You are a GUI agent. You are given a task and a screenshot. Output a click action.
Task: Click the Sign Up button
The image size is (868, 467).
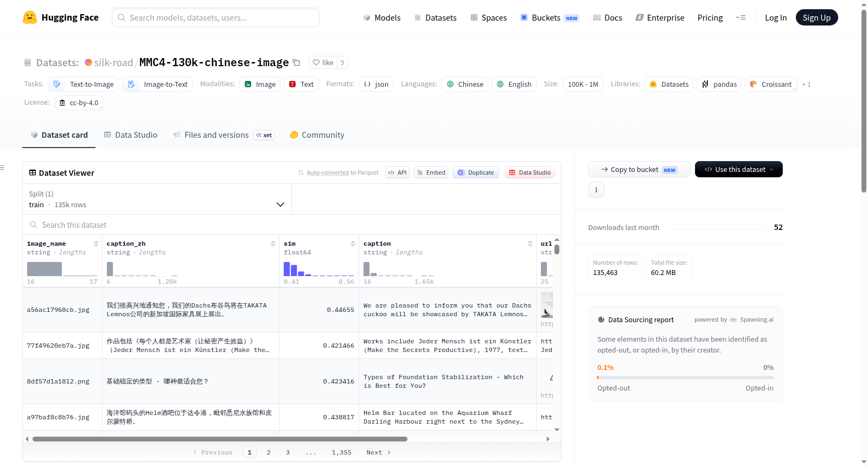pos(816,17)
